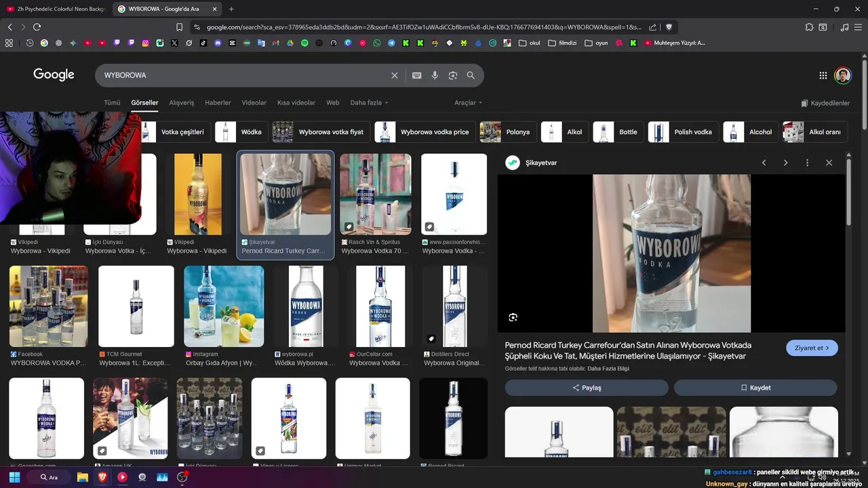This screenshot has height=488, width=868.
Task: Open the Brave Shields icon
Action: (669, 27)
